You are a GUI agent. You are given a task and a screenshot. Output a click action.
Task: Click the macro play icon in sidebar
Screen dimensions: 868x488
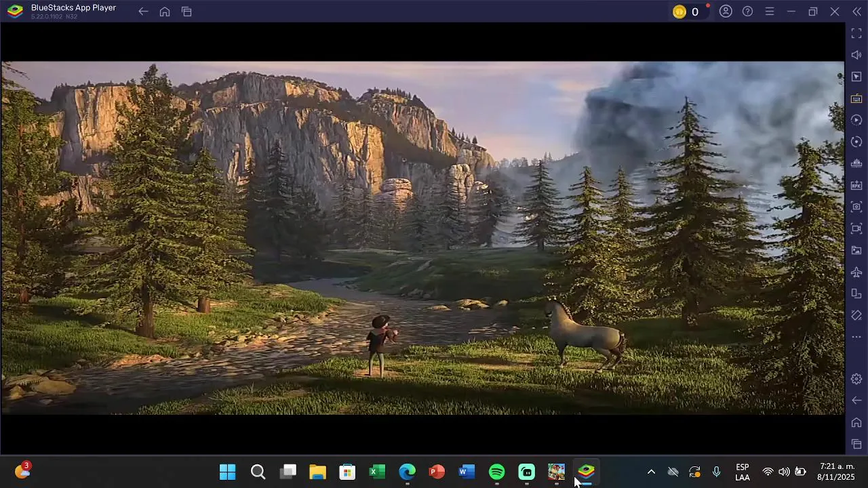pyautogui.click(x=856, y=120)
